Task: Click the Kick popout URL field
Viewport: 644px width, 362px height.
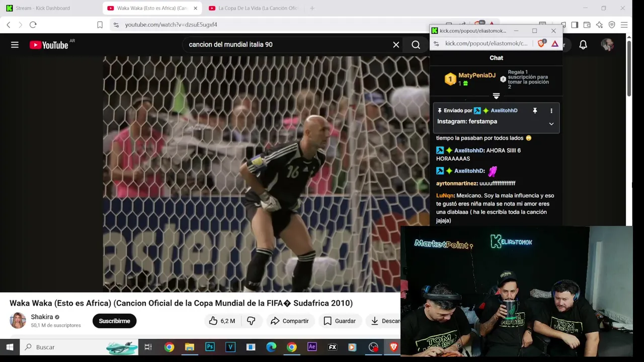Action: click(x=486, y=44)
